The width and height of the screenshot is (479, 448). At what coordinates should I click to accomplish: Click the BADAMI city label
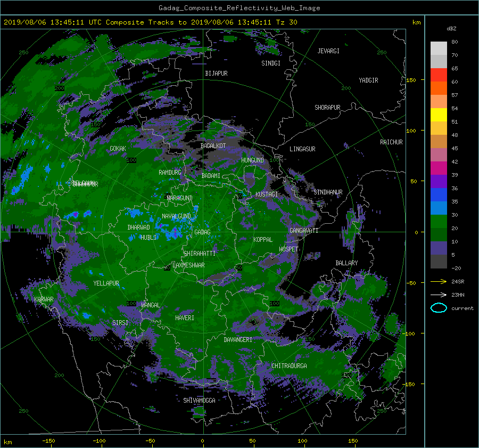211,176
